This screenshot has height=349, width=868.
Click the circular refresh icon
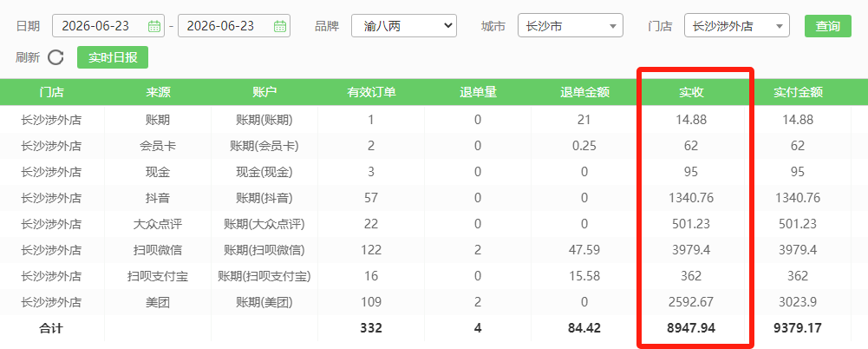55,57
